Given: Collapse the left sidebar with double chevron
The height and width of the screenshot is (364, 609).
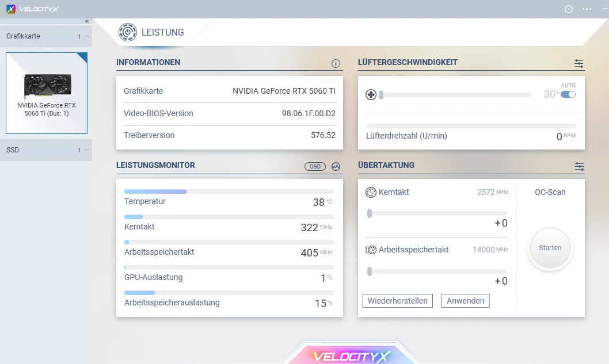Looking at the screenshot, I should (87, 21).
